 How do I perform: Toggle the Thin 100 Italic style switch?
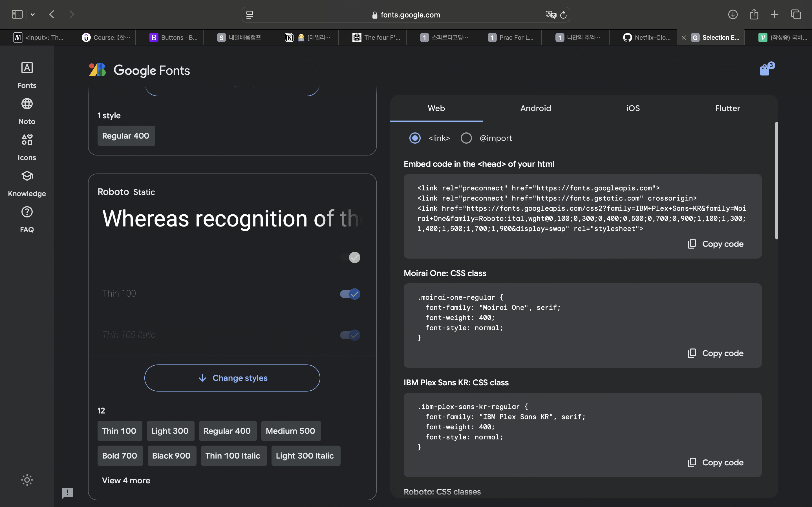[350, 335]
